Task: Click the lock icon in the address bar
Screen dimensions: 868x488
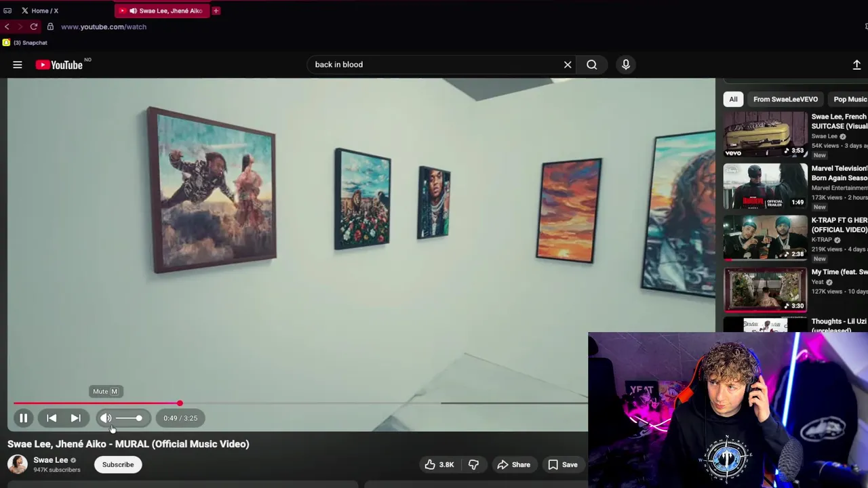Action: click(x=50, y=26)
